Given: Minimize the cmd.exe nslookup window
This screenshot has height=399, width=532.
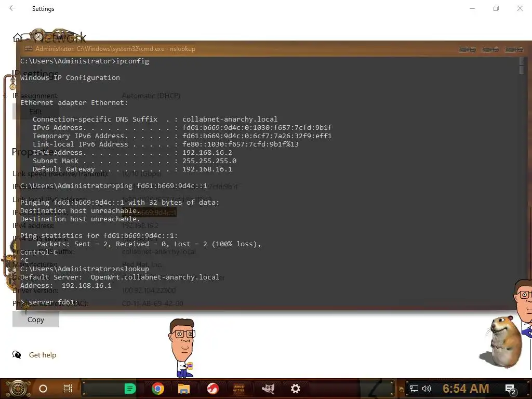Looking at the screenshot, I should [467, 49].
